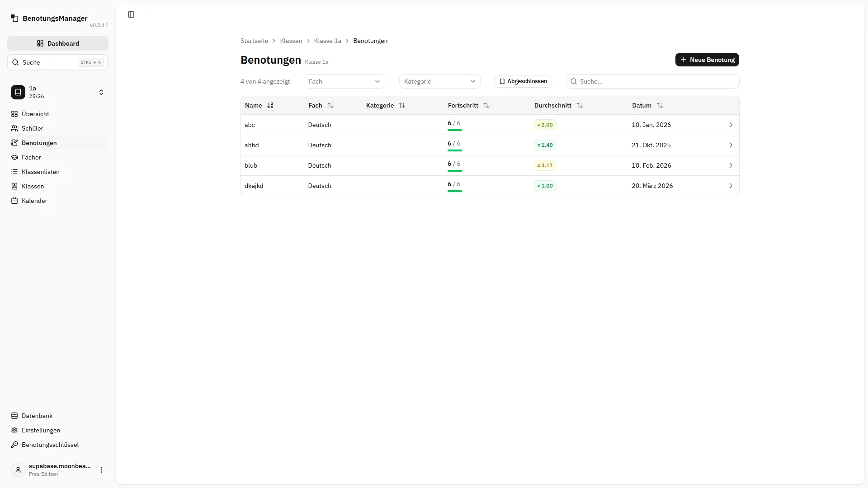Viewport: 868px width, 488px height.
Task: Click the 1.00 average badge
Action: click(x=545, y=186)
